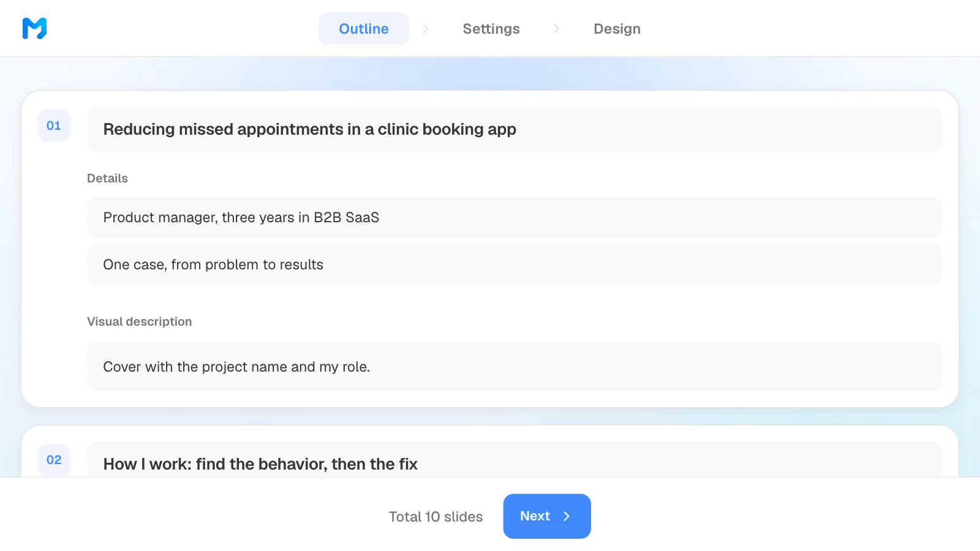The width and height of the screenshot is (980, 551).
Task: Select the 02 slide number badge
Action: (54, 460)
